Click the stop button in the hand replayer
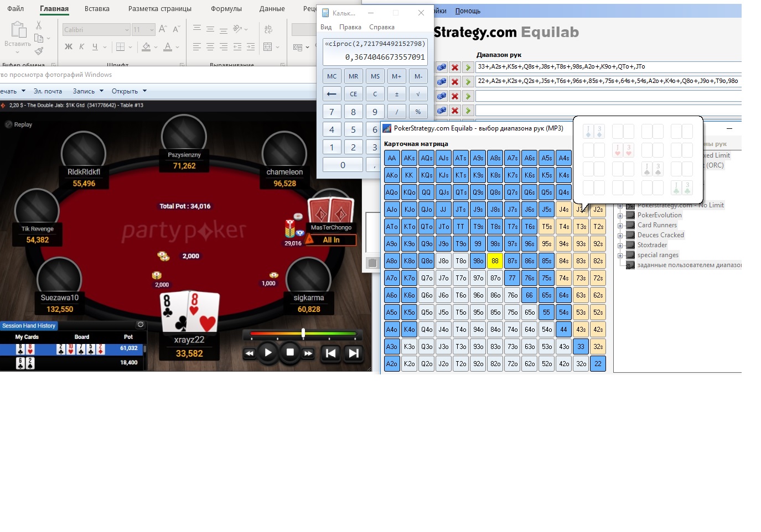Viewport: 761px width, 532px height. click(289, 352)
